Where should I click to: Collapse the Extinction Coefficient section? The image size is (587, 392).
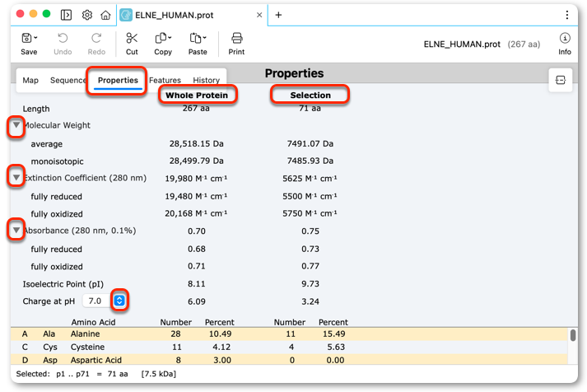click(x=16, y=177)
